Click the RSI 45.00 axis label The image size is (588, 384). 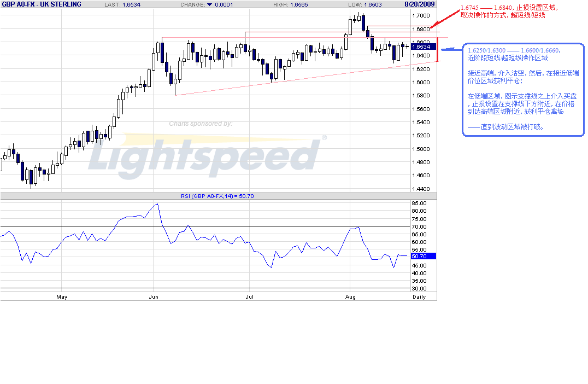419,265
